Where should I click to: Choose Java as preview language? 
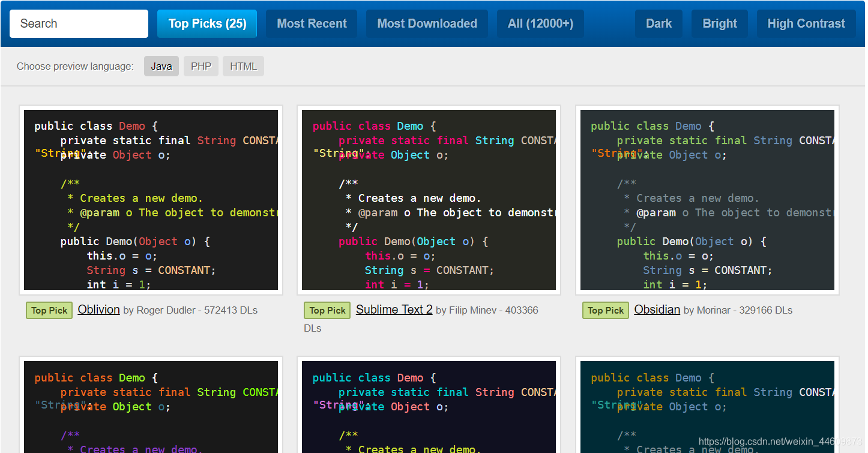(161, 66)
